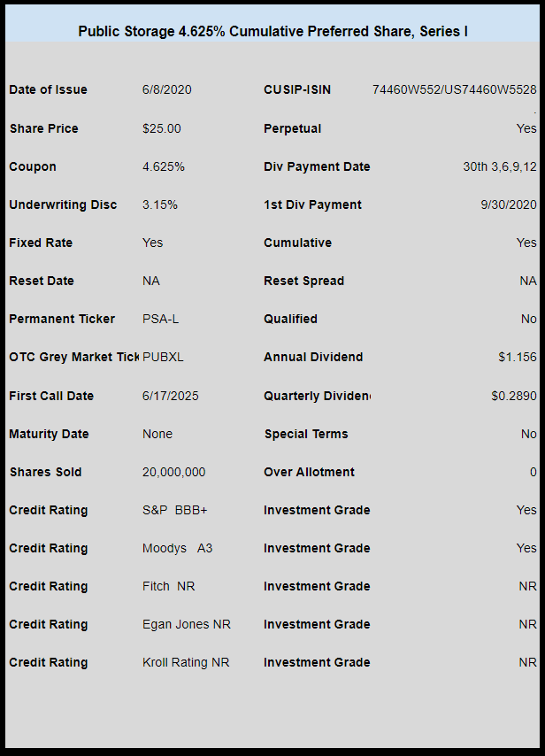Click the Permanent Ticker PSA-L value
This screenshot has height=756, width=545.
click(160, 320)
